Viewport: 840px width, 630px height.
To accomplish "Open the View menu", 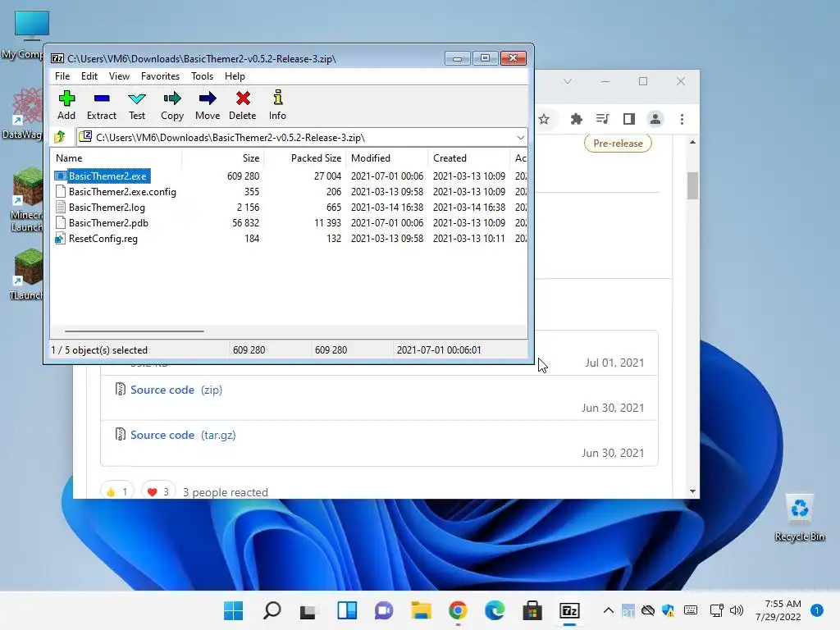I will (x=119, y=76).
